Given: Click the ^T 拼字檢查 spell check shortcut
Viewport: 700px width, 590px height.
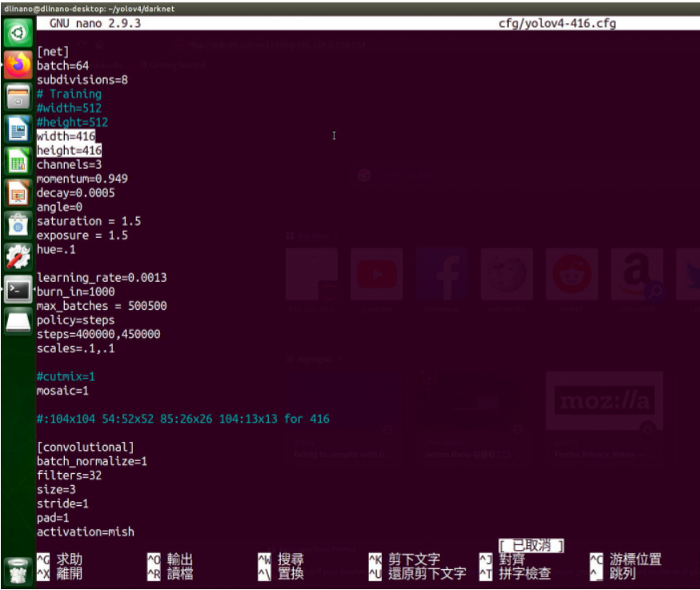Looking at the screenshot, I should pos(515,574).
